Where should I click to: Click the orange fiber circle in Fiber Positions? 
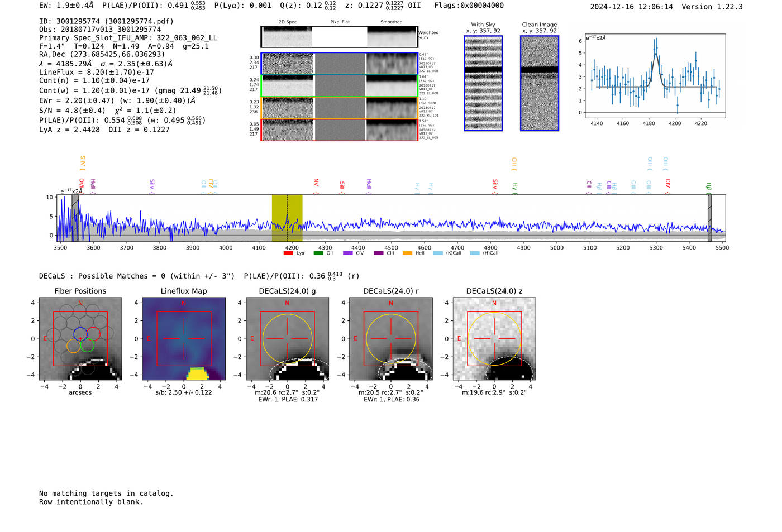(74, 346)
